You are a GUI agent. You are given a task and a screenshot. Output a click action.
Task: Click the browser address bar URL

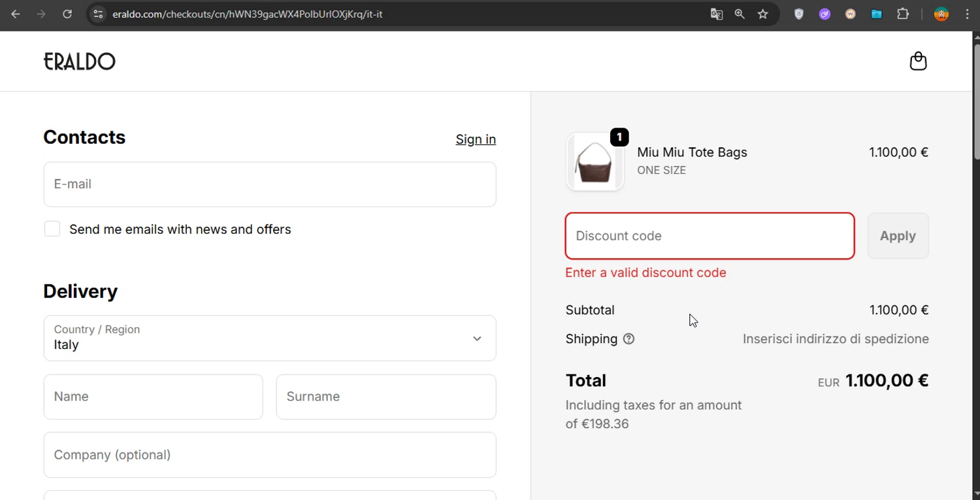pos(248,14)
